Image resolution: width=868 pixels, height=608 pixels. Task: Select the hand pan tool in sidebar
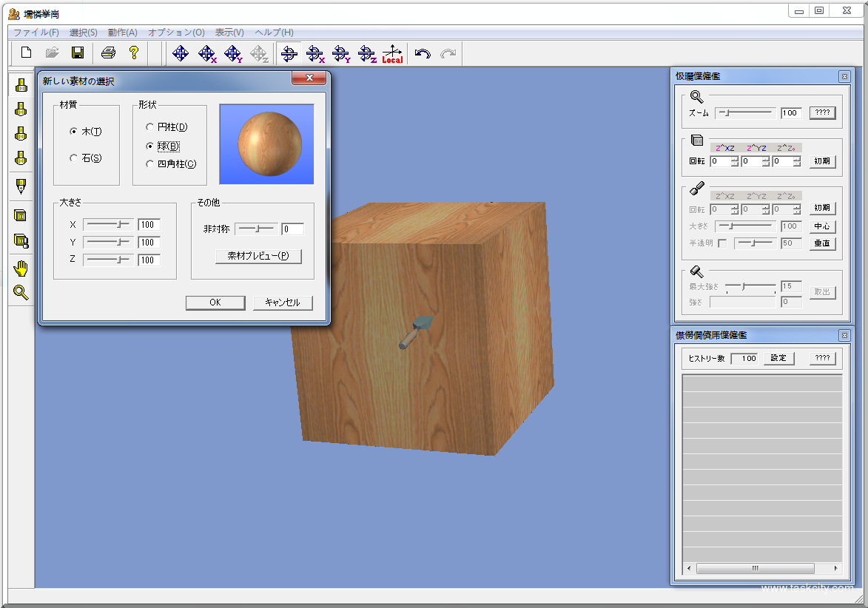[x=21, y=268]
